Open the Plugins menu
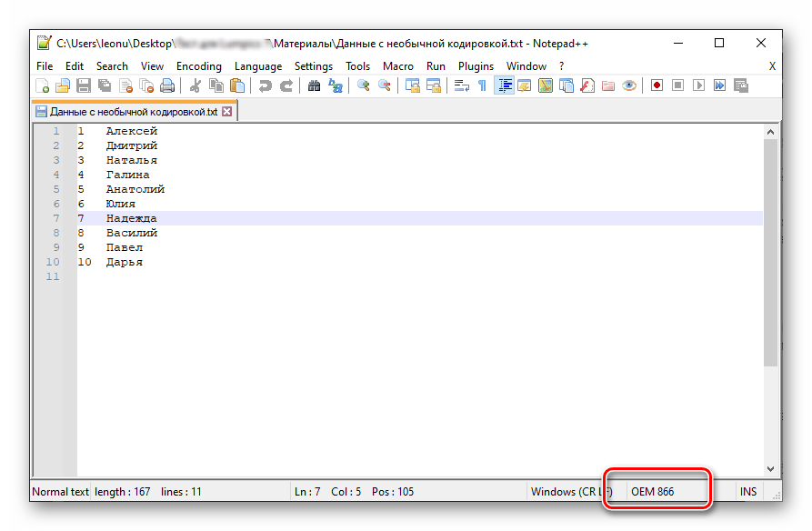Image resolution: width=812 pixels, height=531 pixels. click(x=476, y=66)
